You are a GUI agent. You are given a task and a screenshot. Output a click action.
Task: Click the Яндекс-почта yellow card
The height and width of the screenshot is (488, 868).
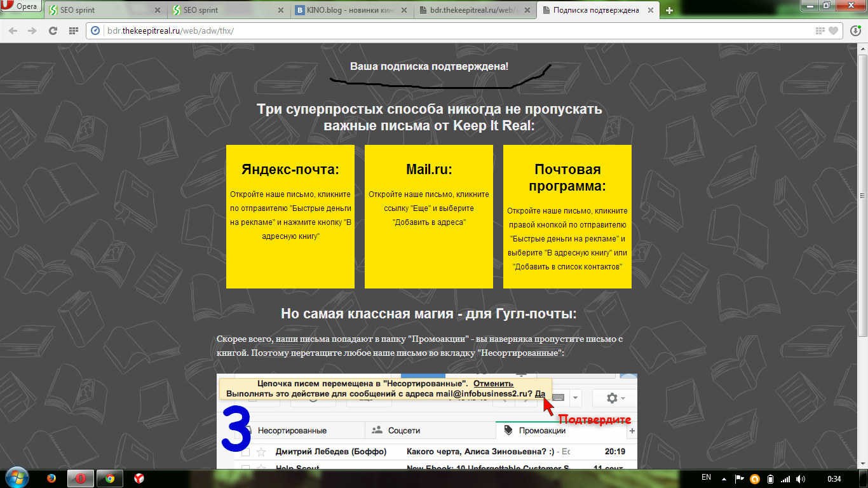point(290,217)
